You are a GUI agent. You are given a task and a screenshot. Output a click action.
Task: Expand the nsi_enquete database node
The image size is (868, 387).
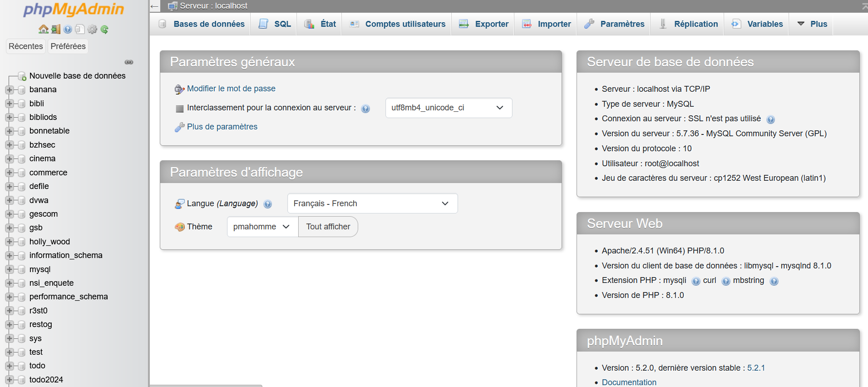(10, 283)
